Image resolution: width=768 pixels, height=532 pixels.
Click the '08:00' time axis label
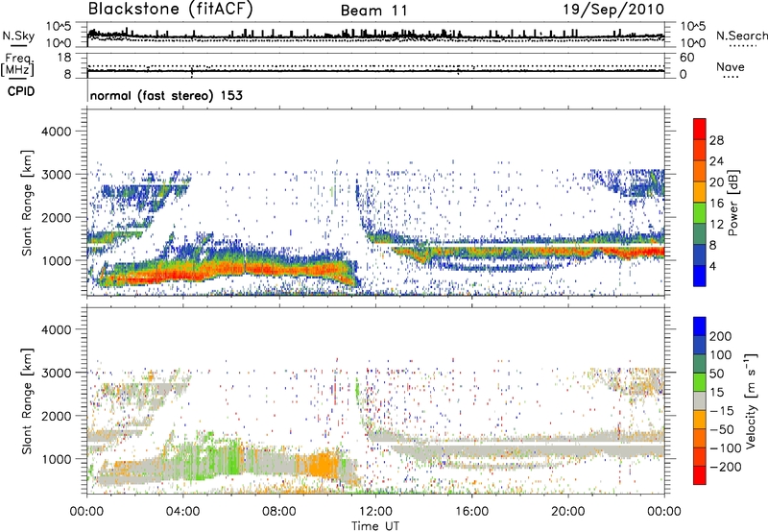pos(279,512)
